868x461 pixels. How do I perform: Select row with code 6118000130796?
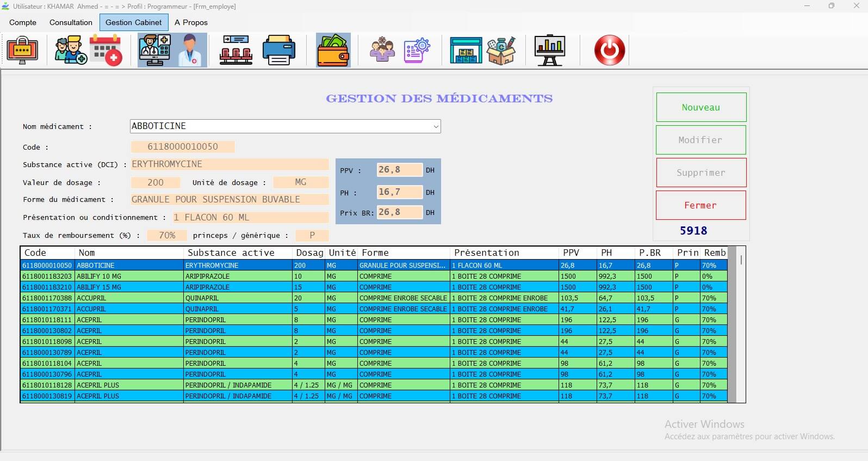(x=374, y=374)
